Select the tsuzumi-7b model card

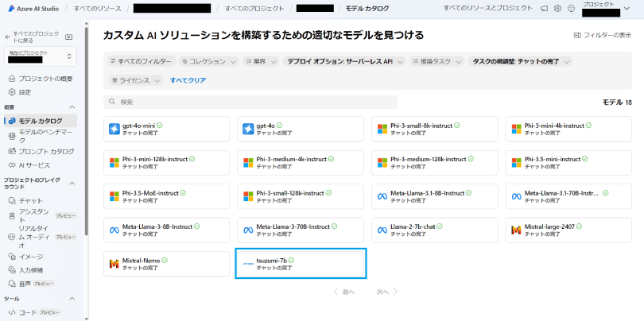pyautogui.click(x=301, y=263)
